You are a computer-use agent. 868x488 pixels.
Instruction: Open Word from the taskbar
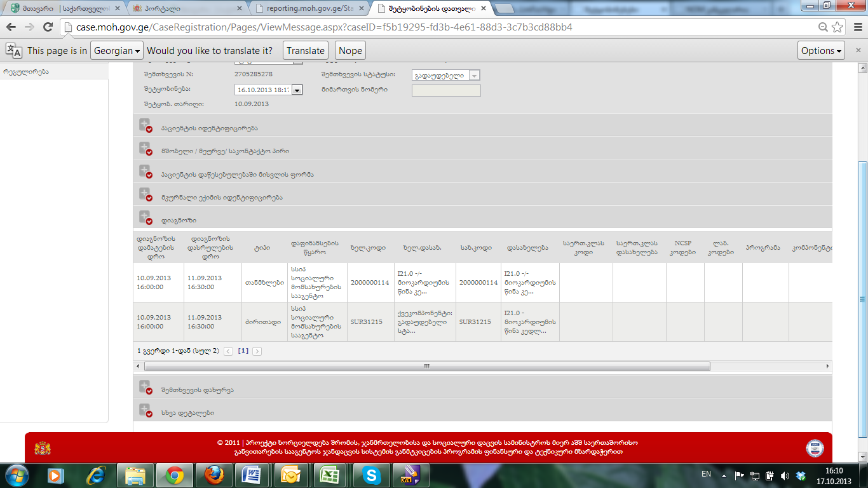coord(252,475)
